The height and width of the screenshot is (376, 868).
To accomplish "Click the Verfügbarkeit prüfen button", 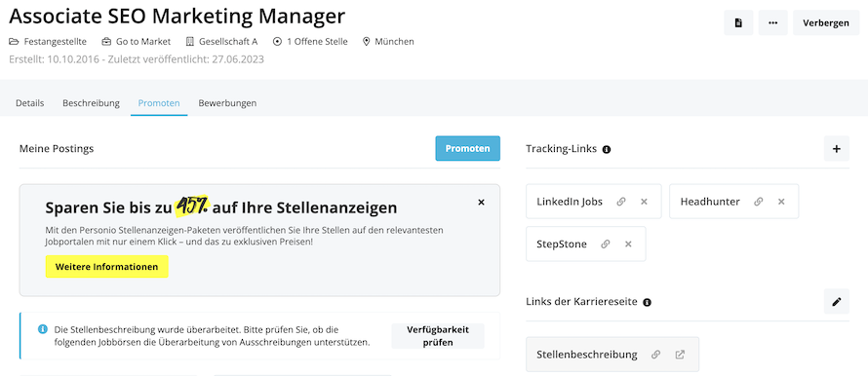I will tap(438, 336).
